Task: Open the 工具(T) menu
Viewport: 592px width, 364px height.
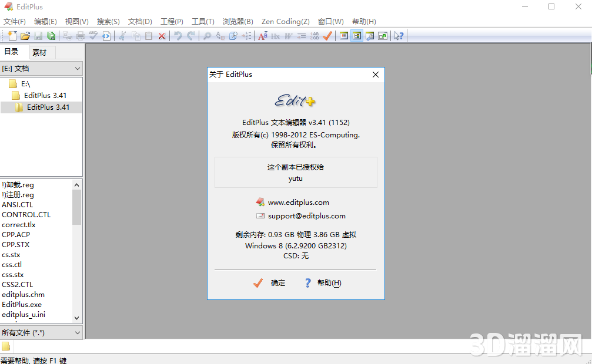Action: 203,21
